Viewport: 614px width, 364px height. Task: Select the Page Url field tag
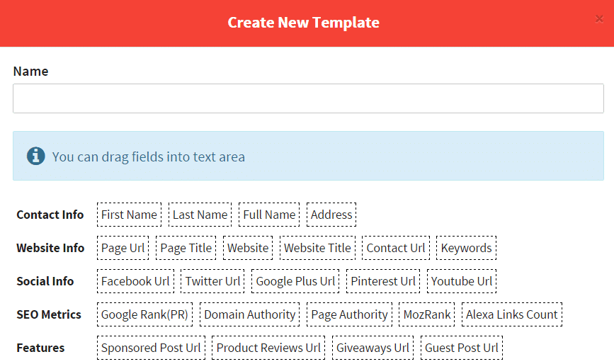pos(123,248)
